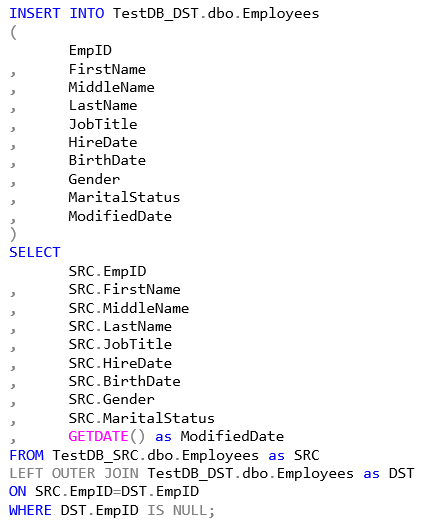
Task: Click SRC.Gender in the select list
Action: [x=112, y=400]
